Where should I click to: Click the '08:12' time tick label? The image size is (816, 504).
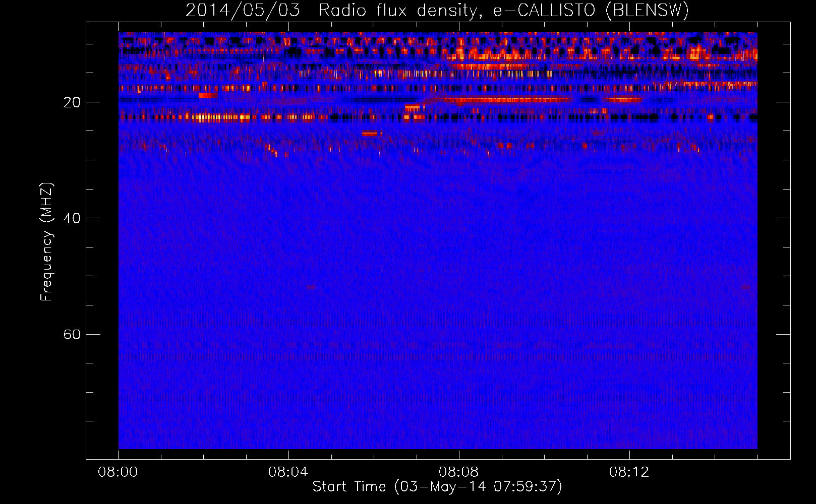[629, 473]
